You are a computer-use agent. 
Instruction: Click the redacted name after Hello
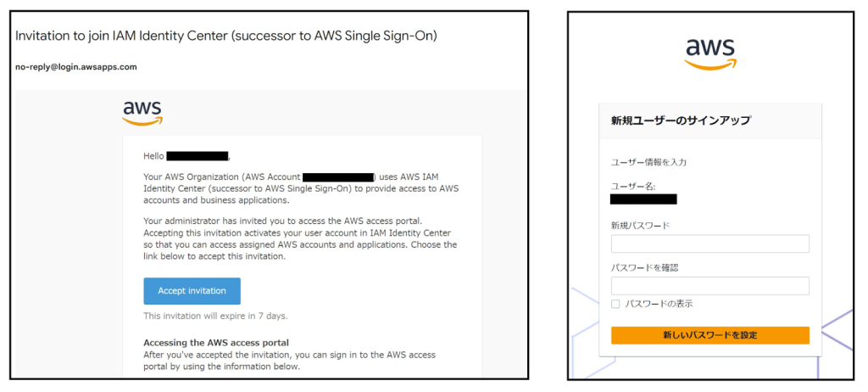click(x=197, y=156)
